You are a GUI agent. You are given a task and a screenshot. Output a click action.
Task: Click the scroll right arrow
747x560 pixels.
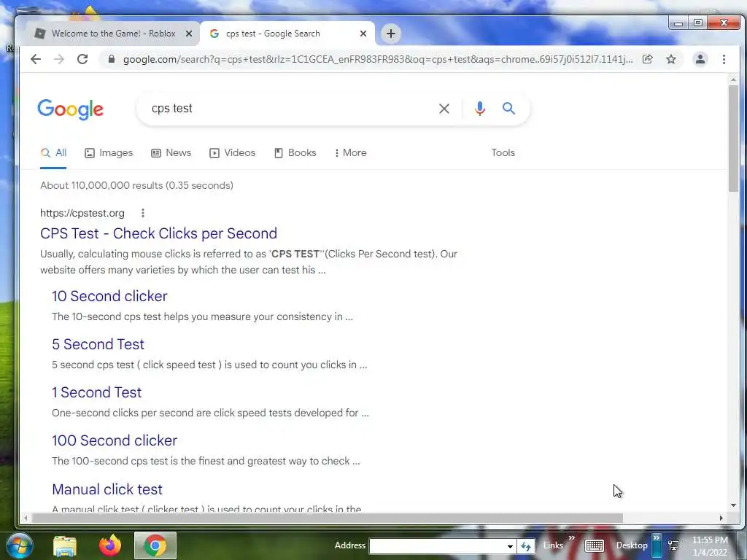721,518
